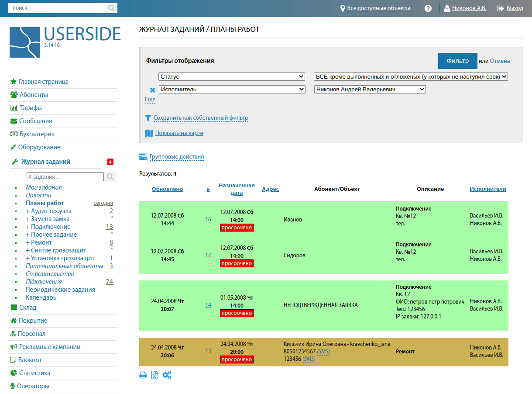Click the location pin near Все доступные объекты

pos(343,7)
